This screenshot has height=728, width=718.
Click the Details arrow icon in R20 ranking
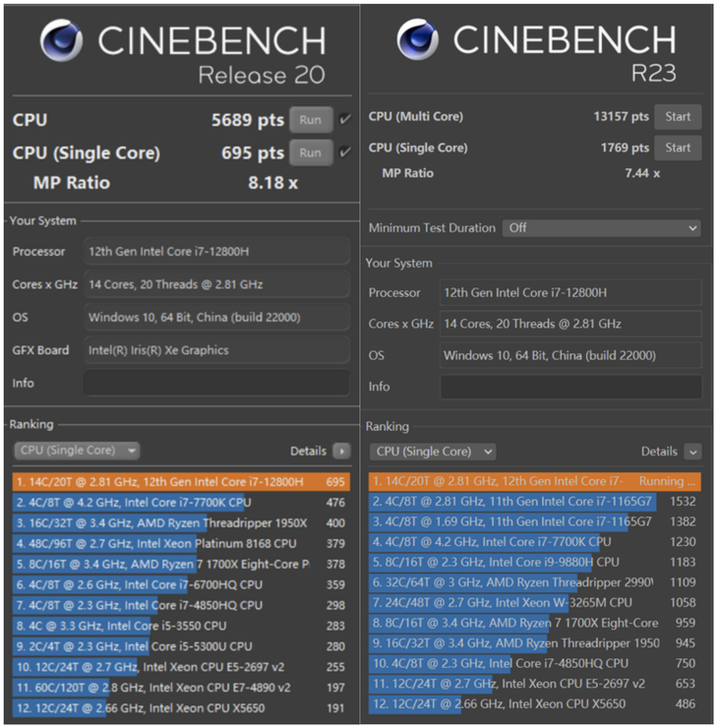pyautogui.click(x=341, y=451)
